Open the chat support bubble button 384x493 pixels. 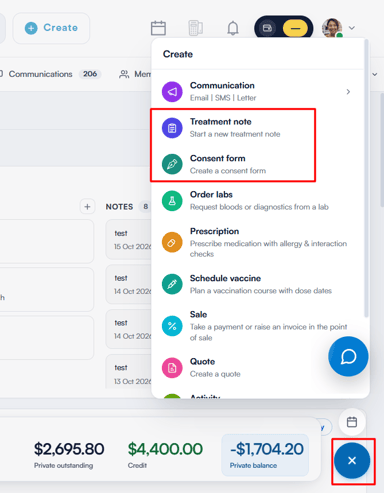[x=348, y=356]
